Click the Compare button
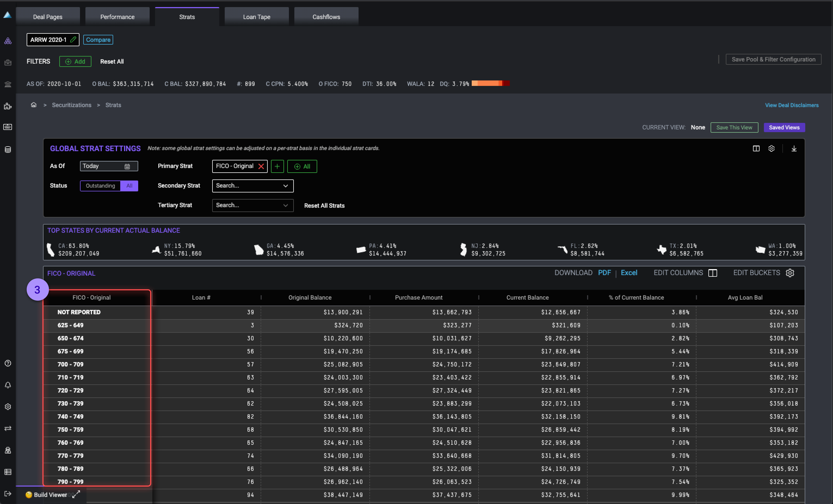 pyautogui.click(x=98, y=39)
